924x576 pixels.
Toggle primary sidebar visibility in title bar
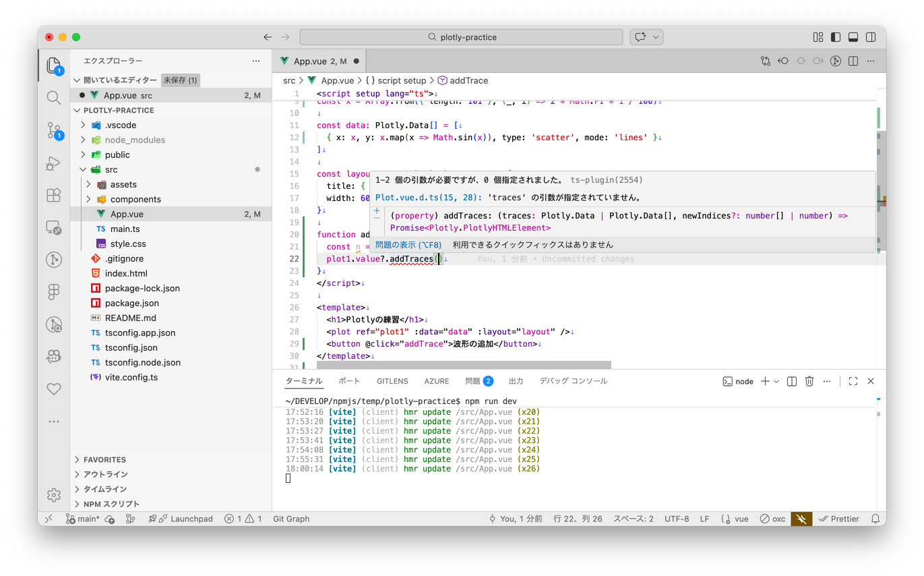coord(836,37)
